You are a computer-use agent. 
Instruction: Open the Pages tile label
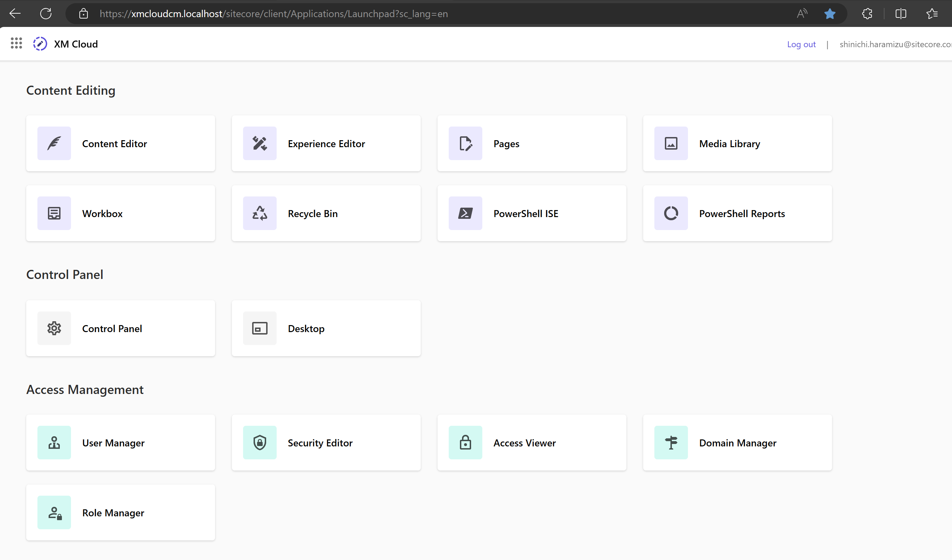(506, 144)
